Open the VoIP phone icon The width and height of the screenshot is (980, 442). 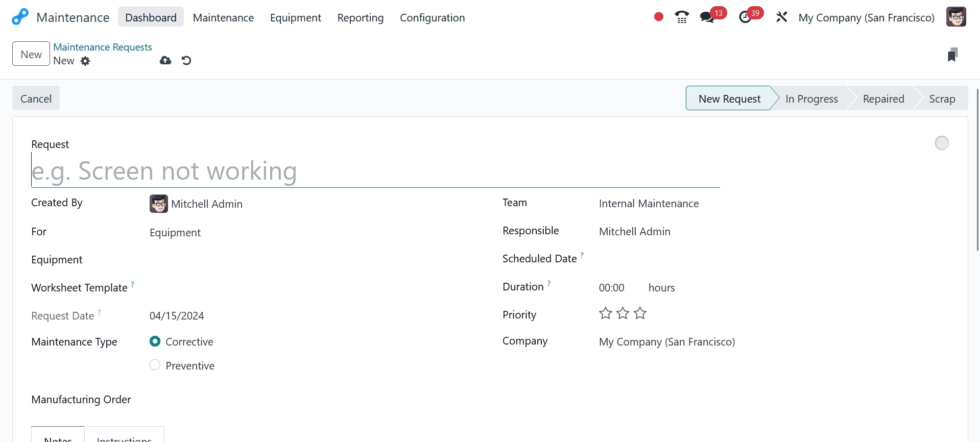pos(682,17)
